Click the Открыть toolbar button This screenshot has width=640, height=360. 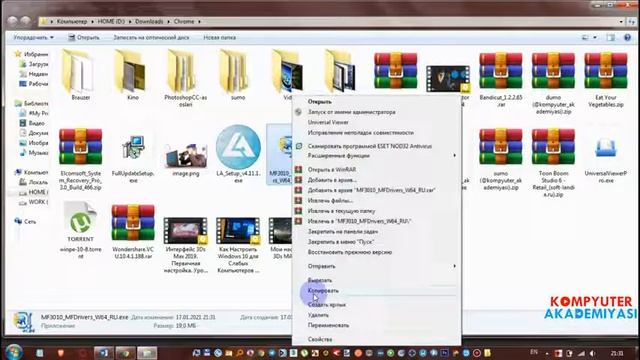tap(84, 38)
